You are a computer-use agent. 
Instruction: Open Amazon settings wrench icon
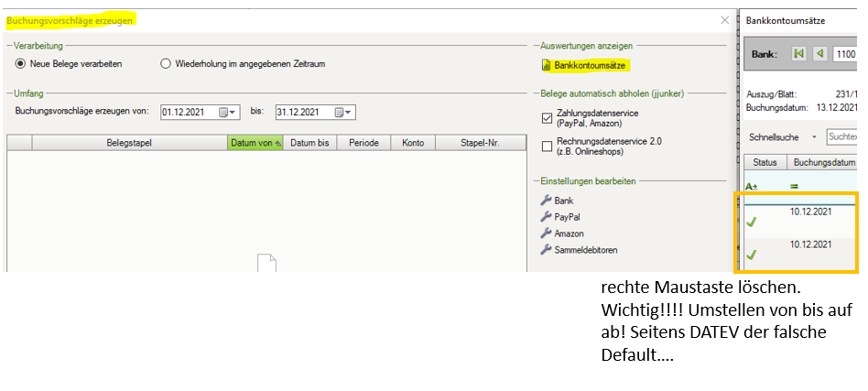[x=547, y=234]
